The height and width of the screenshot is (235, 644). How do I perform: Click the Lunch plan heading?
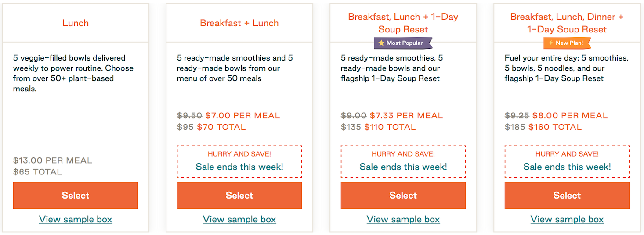(76, 23)
